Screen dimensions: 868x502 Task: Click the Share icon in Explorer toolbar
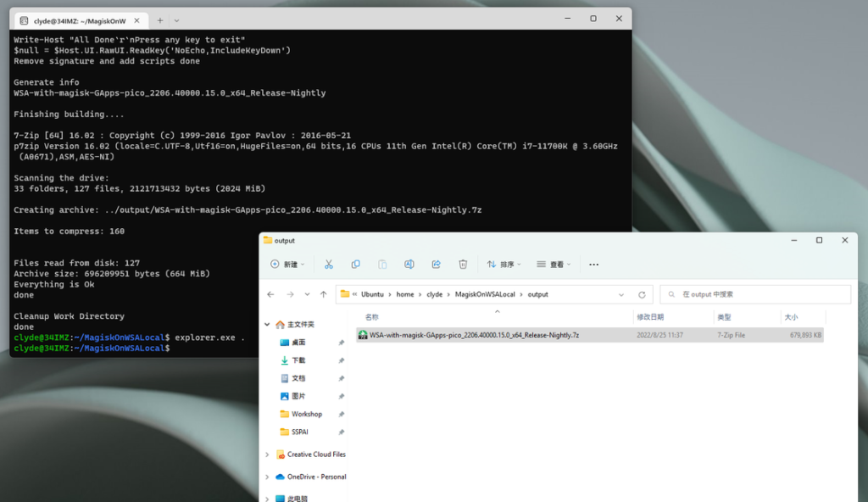point(436,265)
